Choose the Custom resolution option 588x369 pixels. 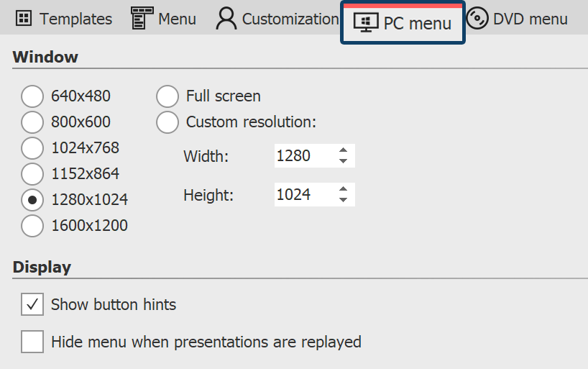(167, 122)
